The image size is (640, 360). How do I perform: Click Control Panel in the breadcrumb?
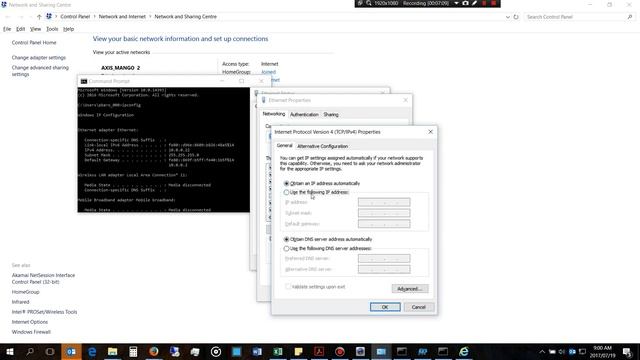tap(75, 17)
